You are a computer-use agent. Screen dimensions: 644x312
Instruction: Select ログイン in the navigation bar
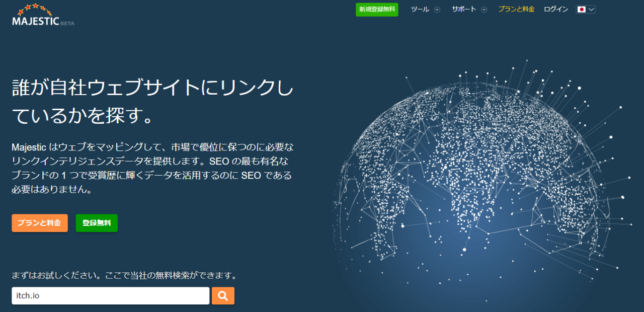[x=555, y=9]
